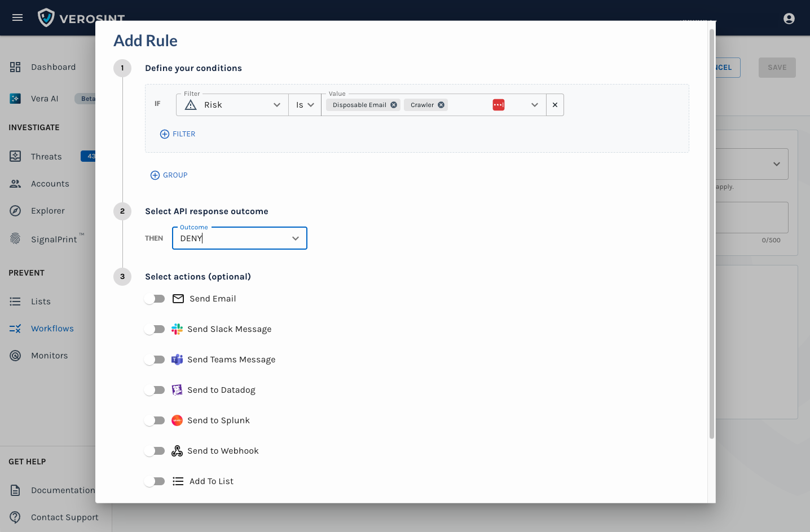This screenshot has height=532, width=810.
Task: Click the Slack logo icon
Action: (x=177, y=329)
